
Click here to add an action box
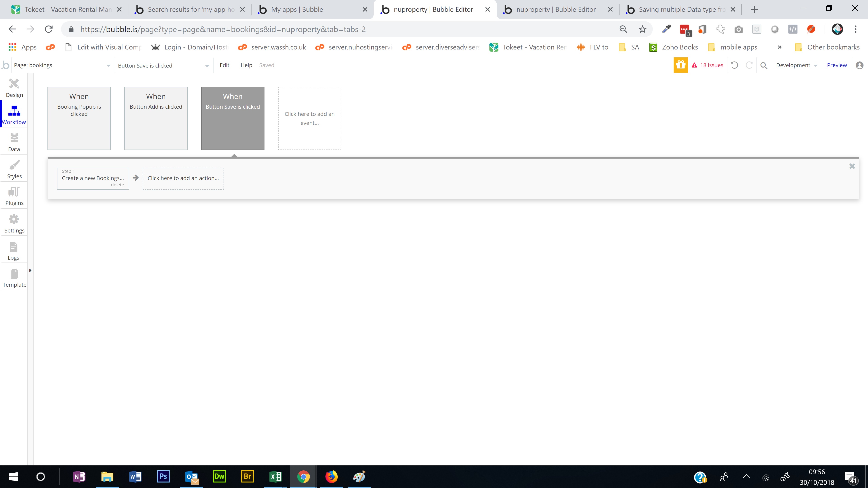tap(183, 178)
